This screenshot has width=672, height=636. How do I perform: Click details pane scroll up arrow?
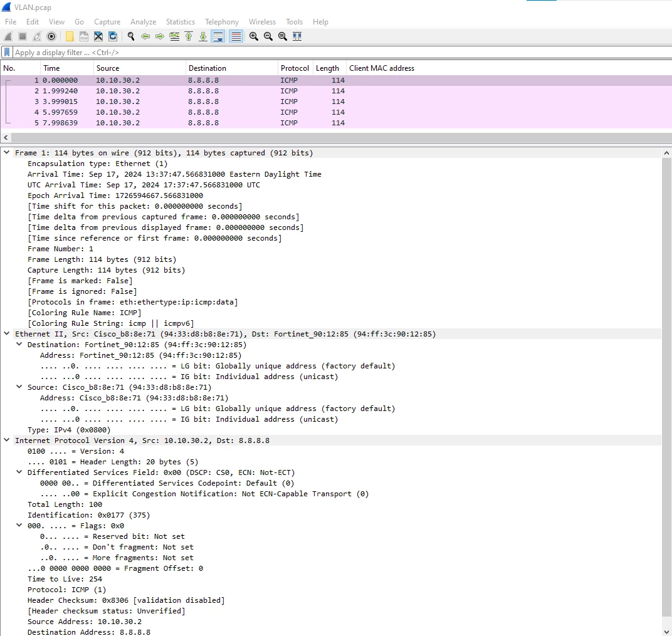point(666,153)
